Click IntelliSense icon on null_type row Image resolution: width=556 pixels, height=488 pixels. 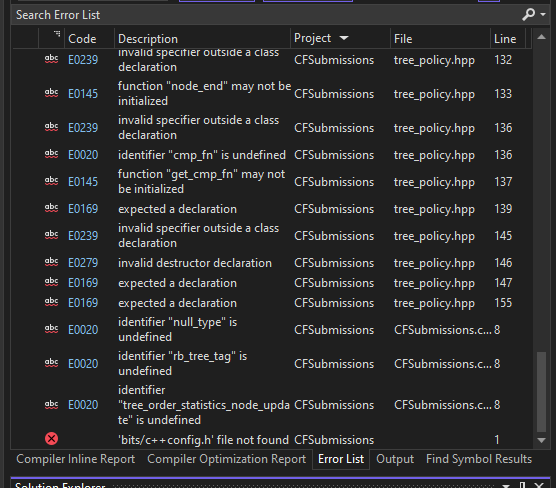[x=51, y=329]
